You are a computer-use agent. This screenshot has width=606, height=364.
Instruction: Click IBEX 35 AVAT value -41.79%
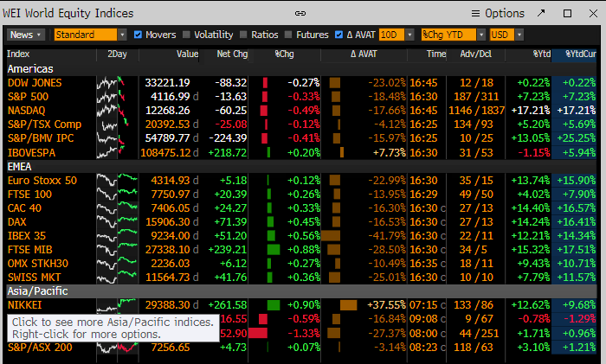tap(386, 236)
